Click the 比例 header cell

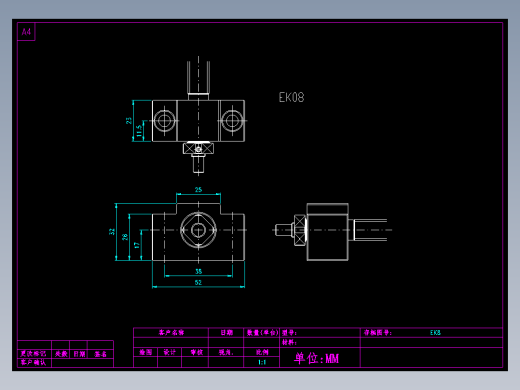click(262, 352)
